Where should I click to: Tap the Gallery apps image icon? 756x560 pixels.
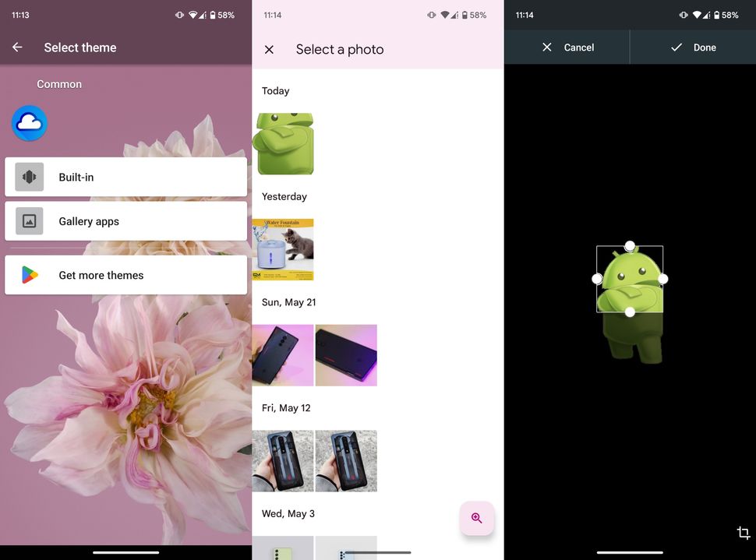(29, 220)
